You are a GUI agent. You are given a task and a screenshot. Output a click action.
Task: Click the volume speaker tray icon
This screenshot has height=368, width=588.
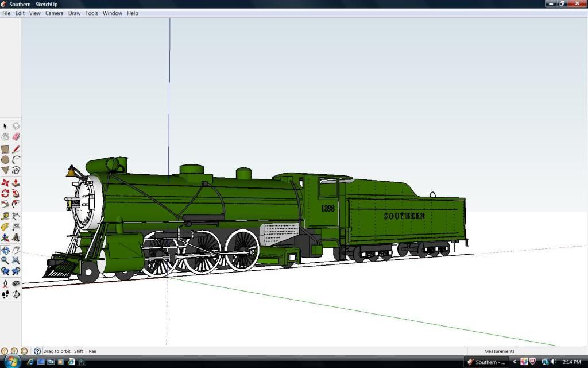click(x=554, y=362)
